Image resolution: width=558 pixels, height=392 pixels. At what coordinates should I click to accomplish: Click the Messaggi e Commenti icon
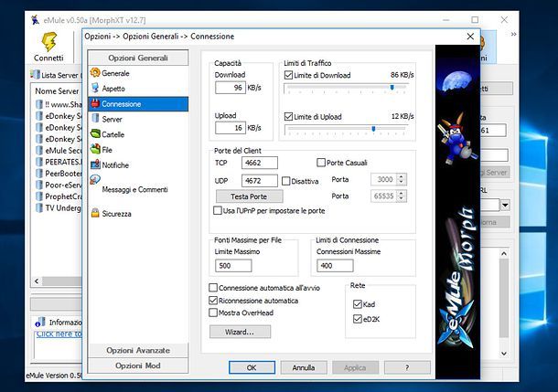(95, 180)
